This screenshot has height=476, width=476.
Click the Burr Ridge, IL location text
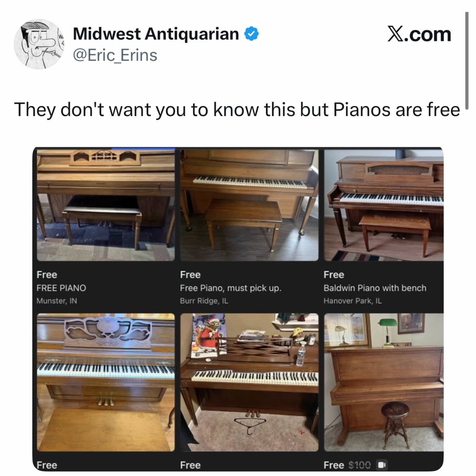point(204,301)
